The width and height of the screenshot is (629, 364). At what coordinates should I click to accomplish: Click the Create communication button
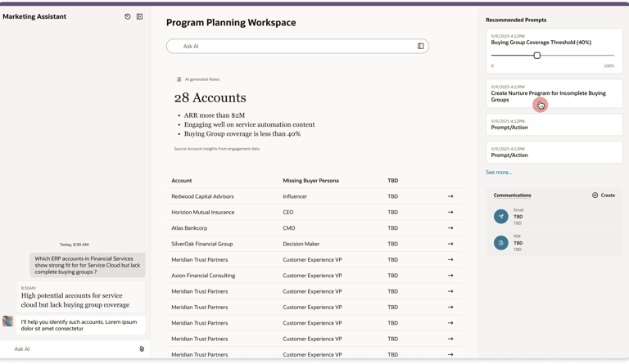604,195
